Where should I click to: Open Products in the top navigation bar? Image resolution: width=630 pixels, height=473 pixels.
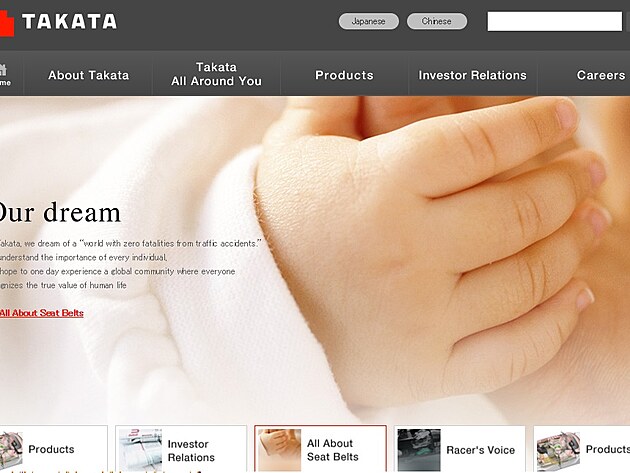[x=344, y=75]
